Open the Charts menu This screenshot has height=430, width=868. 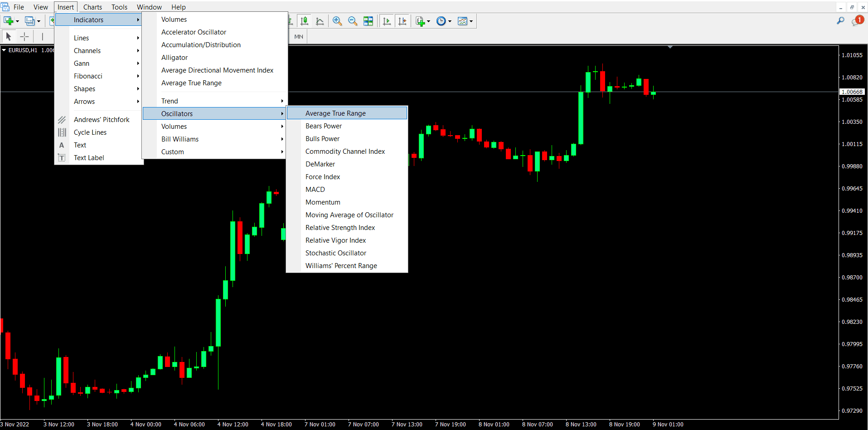click(x=92, y=7)
